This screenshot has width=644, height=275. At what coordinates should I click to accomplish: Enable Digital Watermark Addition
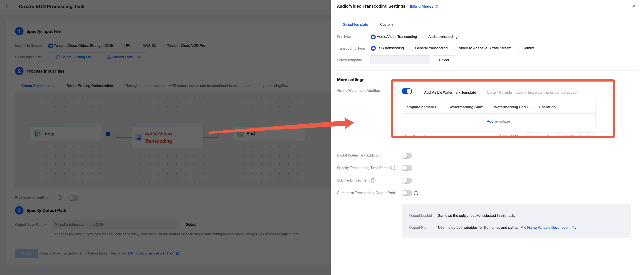coord(407,155)
